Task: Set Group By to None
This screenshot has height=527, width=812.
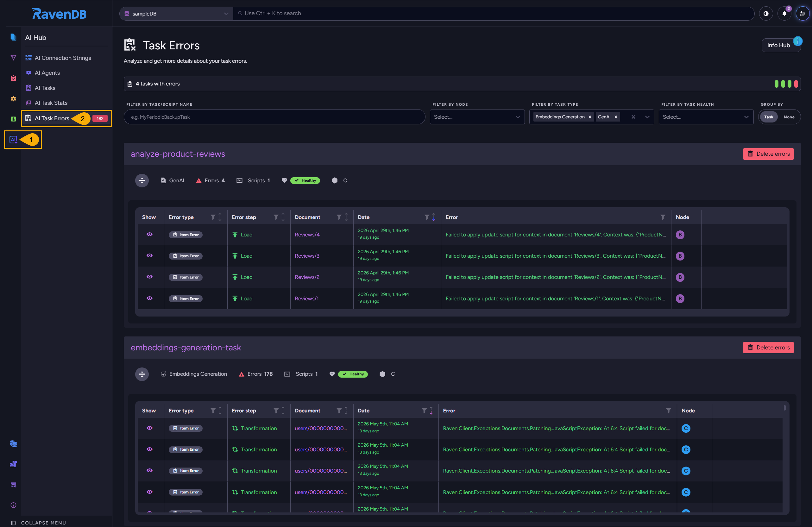Action: point(789,117)
